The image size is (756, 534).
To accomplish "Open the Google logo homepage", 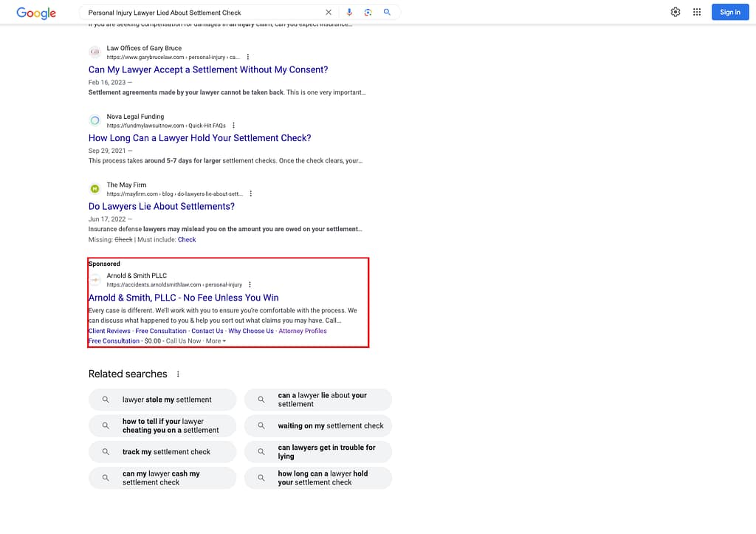I will pos(36,13).
